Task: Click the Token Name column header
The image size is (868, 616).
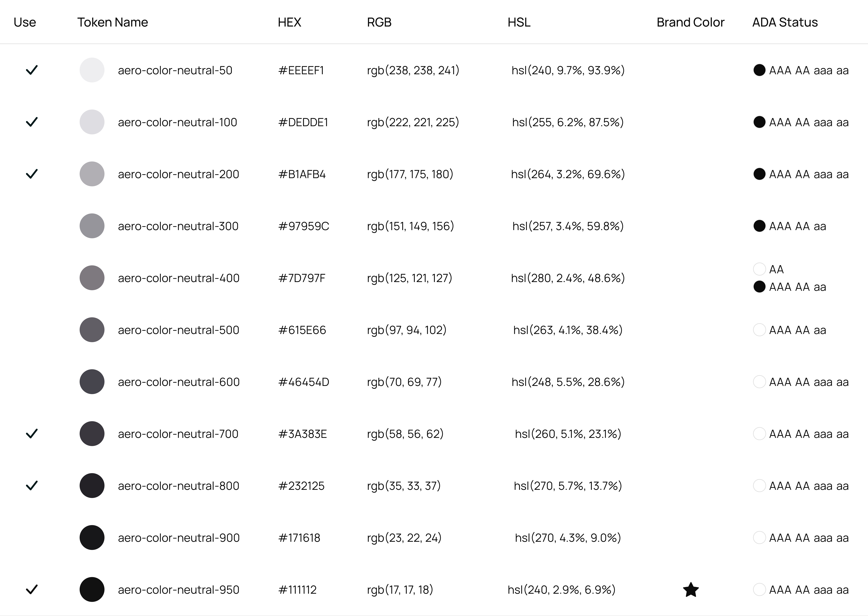Action: pyautogui.click(x=113, y=22)
